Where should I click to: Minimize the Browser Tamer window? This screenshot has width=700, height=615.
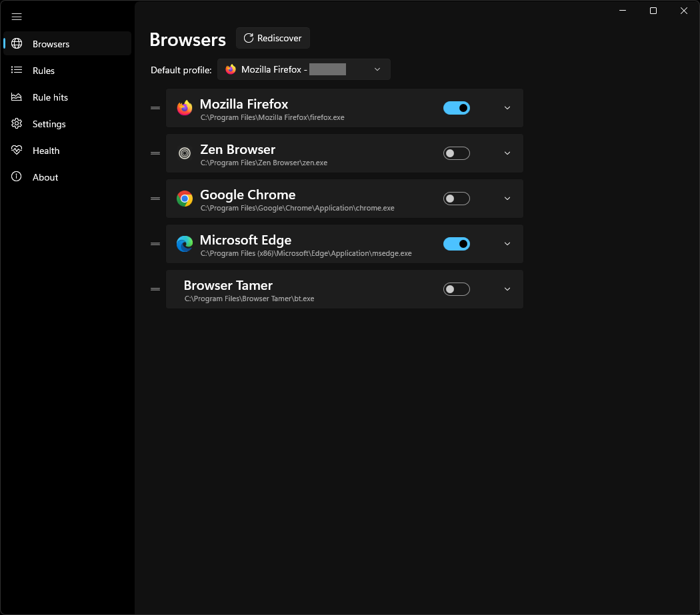point(623,11)
